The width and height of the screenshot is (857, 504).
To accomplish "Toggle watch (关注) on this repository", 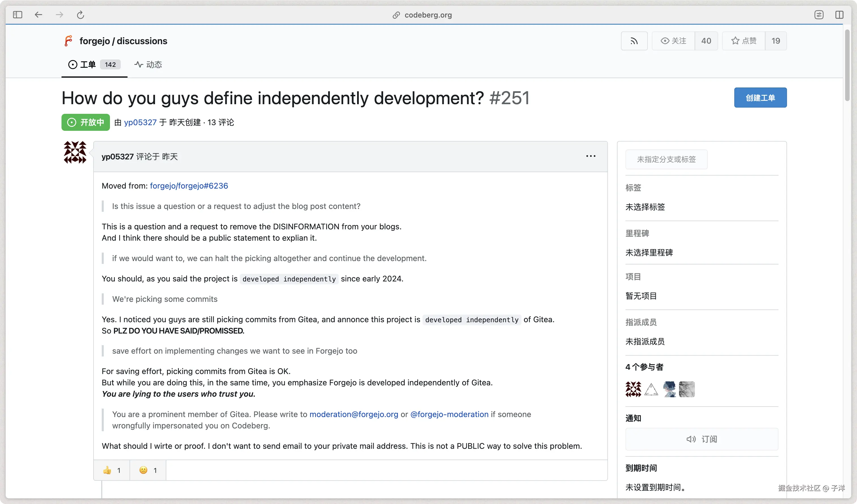I will click(x=673, y=41).
